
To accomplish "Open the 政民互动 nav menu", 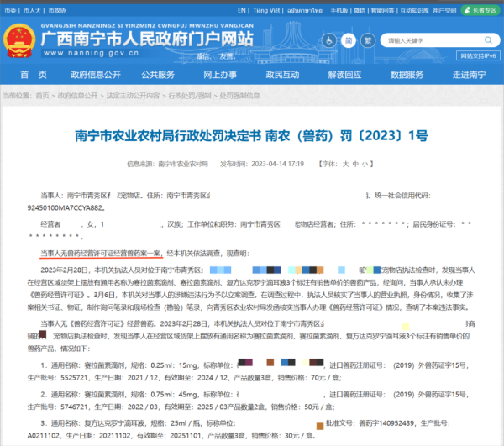I will [x=282, y=75].
